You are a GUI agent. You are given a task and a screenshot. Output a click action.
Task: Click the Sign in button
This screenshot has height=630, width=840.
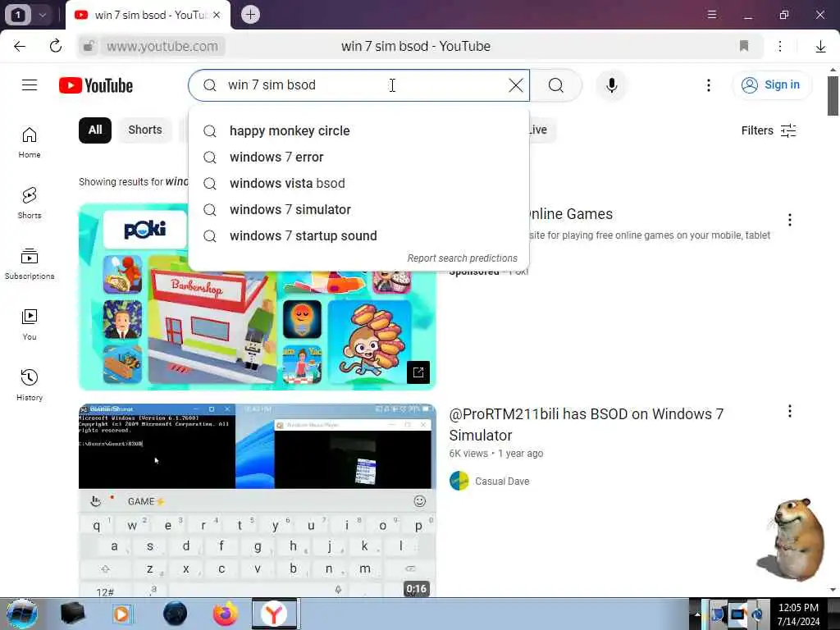771,85
